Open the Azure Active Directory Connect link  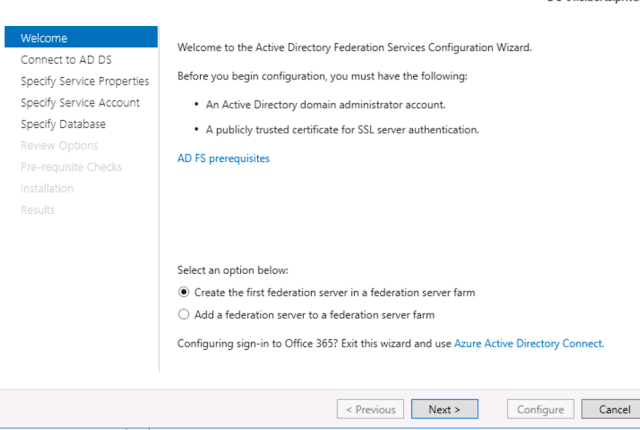click(529, 344)
